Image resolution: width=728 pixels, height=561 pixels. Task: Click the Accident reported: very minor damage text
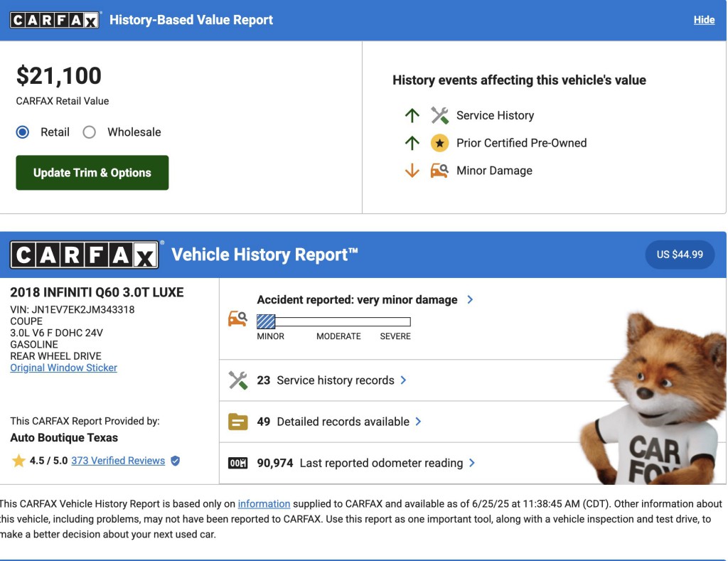pyautogui.click(x=357, y=299)
